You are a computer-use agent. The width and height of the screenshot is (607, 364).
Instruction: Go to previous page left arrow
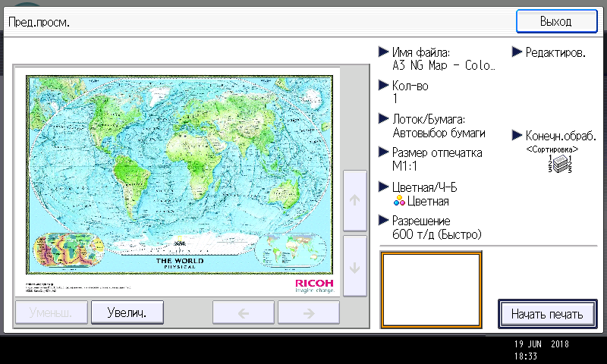click(x=243, y=312)
